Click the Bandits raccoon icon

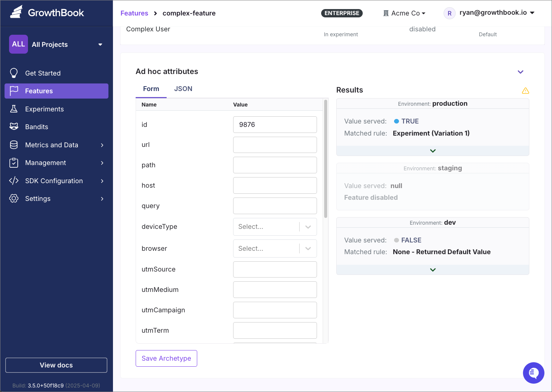(x=14, y=127)
